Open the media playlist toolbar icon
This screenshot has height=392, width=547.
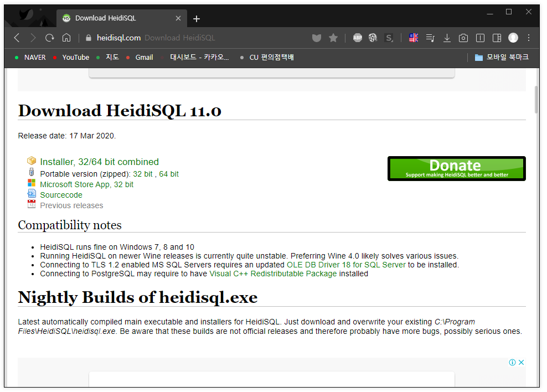click(430, 38)
